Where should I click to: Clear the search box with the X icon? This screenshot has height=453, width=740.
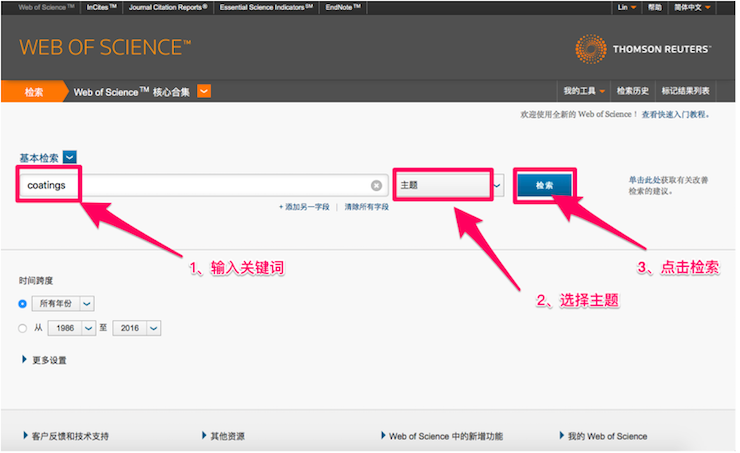click(x=377, y=186)
